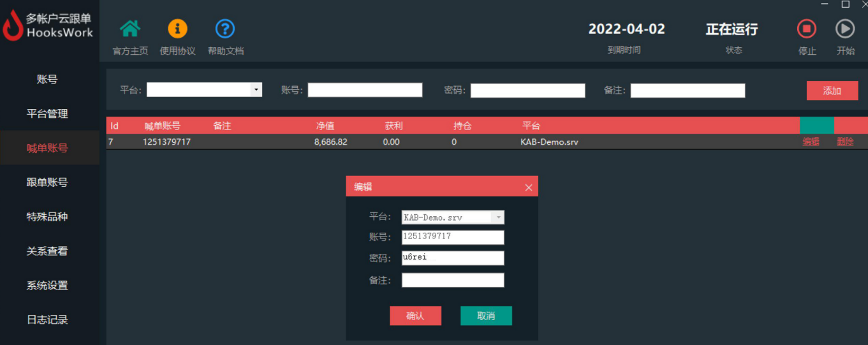Image resolution: width=868 pixels, height=345 pixels.
Task: Click the 开始 play icon
Action: point(845,29)
